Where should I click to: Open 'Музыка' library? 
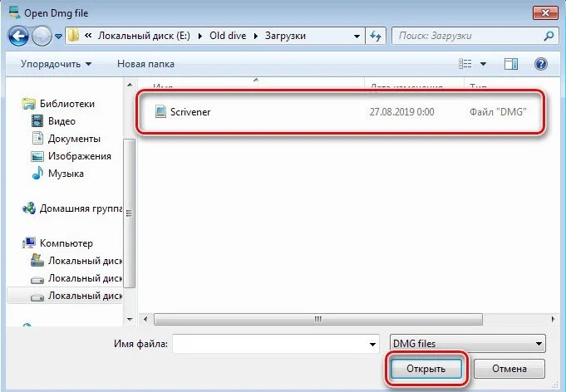57,174
